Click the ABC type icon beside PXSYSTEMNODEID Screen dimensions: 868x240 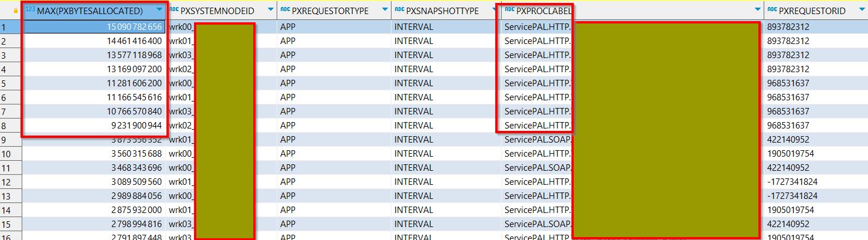click(x=174, y=10)
